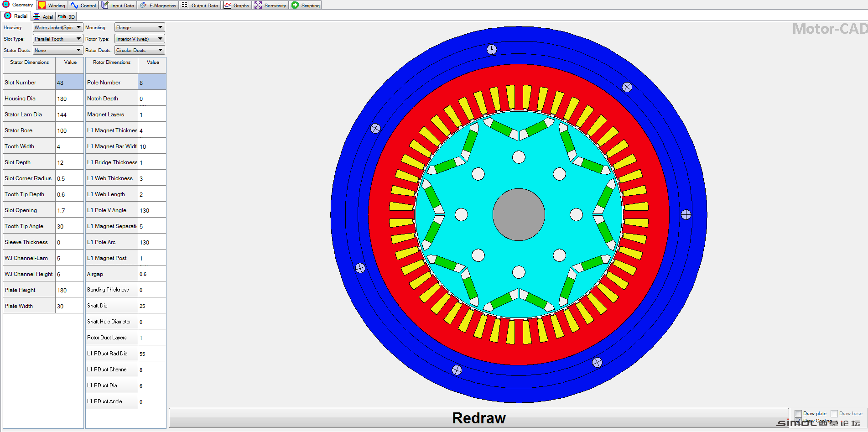Click the Rotor Dimensions column header
This screenshot has width=868, height=432.
coord(112,65)
